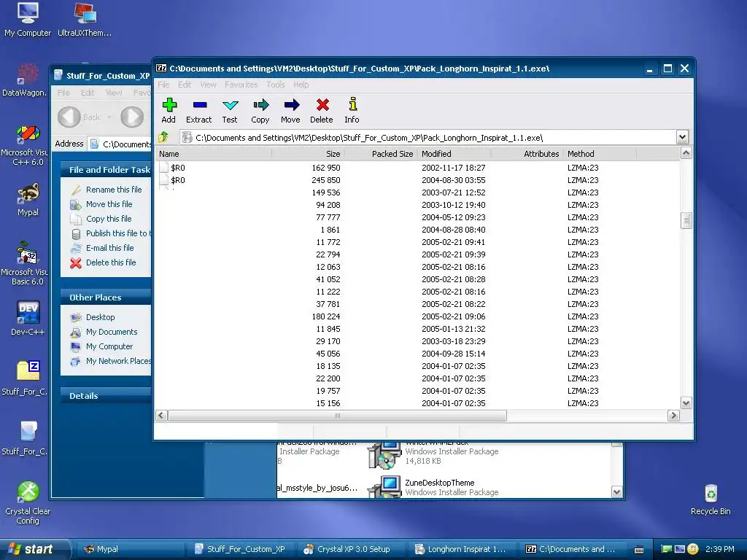Go up one folder level in 7-Zip
The image size is (747, 560).
163,137
